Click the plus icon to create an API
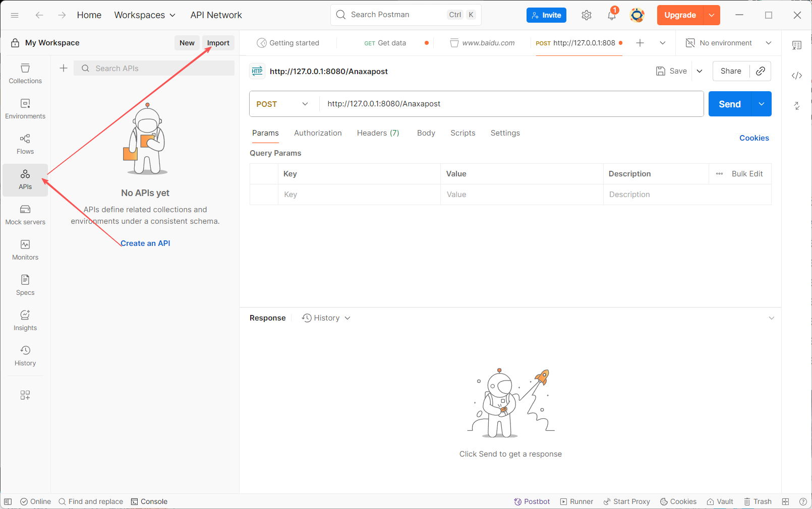This screenshot has width=812, height=509. pyautogui.click(x=64, y=68)
